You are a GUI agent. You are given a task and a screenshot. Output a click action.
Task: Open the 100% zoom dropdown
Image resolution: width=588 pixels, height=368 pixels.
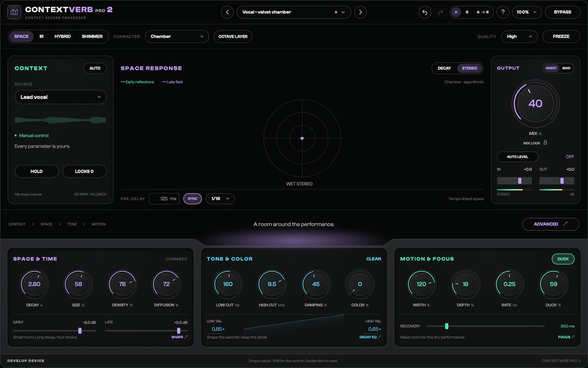[527, 12]
